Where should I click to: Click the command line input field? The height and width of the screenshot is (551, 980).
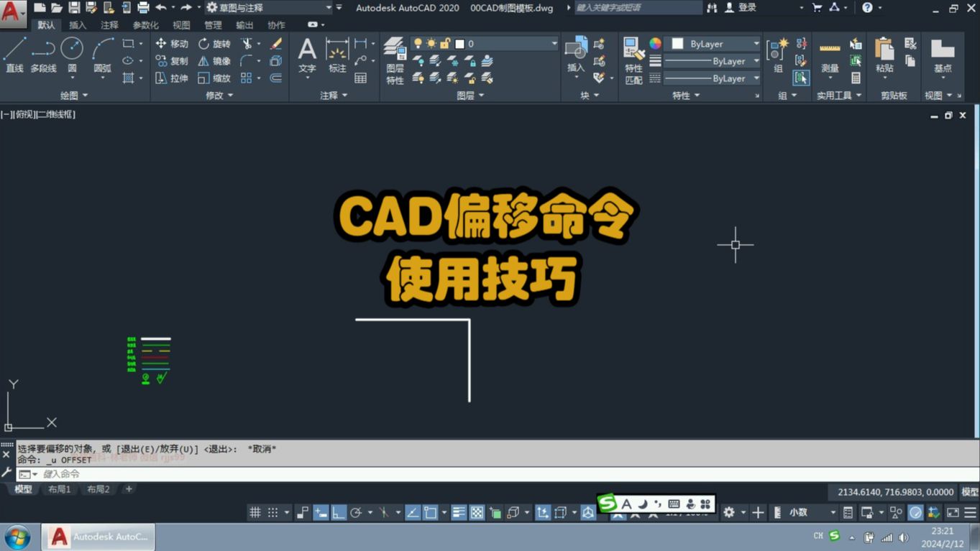pos(496,474)
